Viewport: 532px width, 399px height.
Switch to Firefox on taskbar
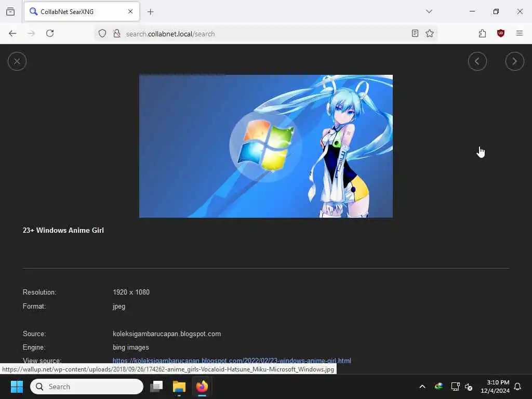click(x=202, y=387)
